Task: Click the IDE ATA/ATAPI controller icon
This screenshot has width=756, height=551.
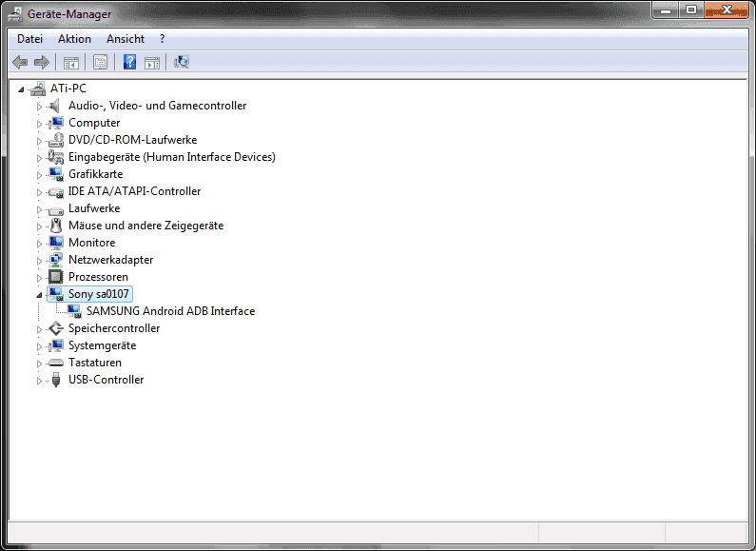Action: (x=56, y=192)
